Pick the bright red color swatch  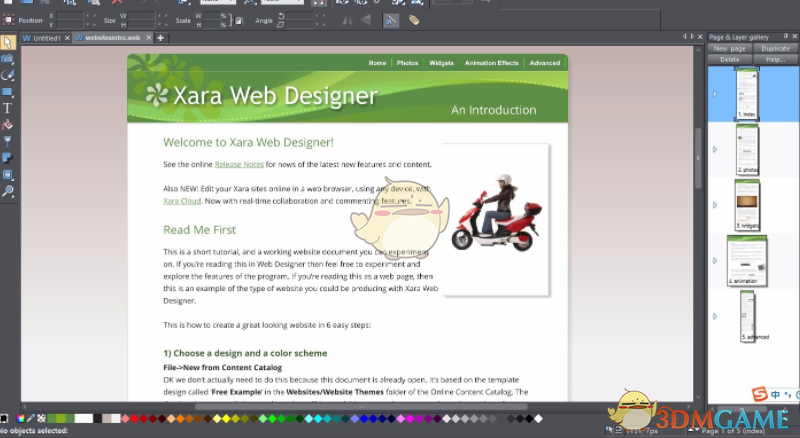[x=135, y=419]
